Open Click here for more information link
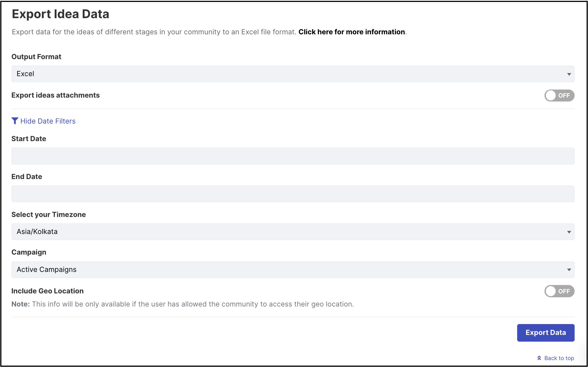Viewport: 588px width, 367px height. click(x=352, y=32)
